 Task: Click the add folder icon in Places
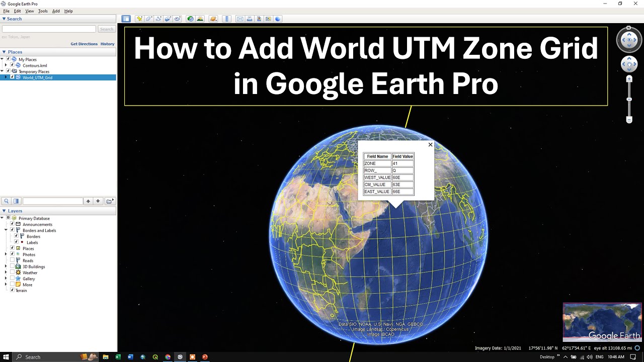point(109,201)
